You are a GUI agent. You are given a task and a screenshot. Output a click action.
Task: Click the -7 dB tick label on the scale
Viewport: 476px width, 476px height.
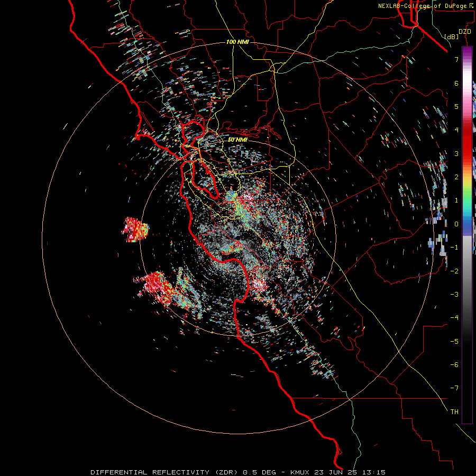point(454,388)
